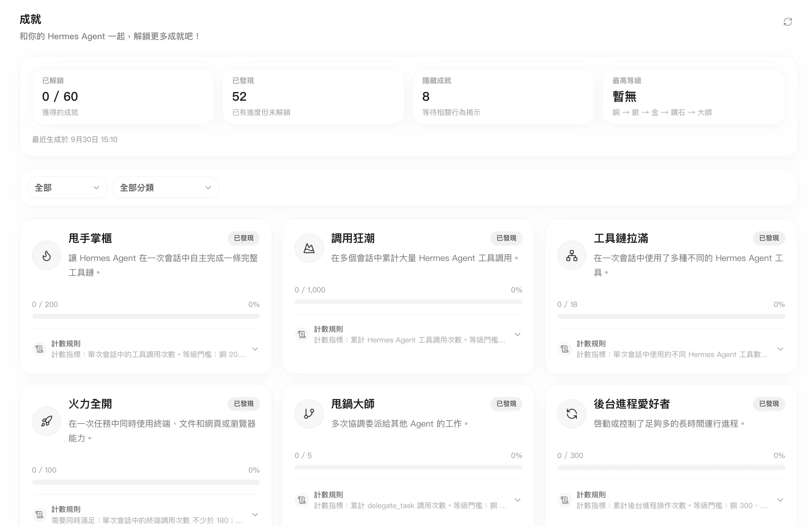Click the 甩手掌櫃 achievement title

[x=90, y=238]
